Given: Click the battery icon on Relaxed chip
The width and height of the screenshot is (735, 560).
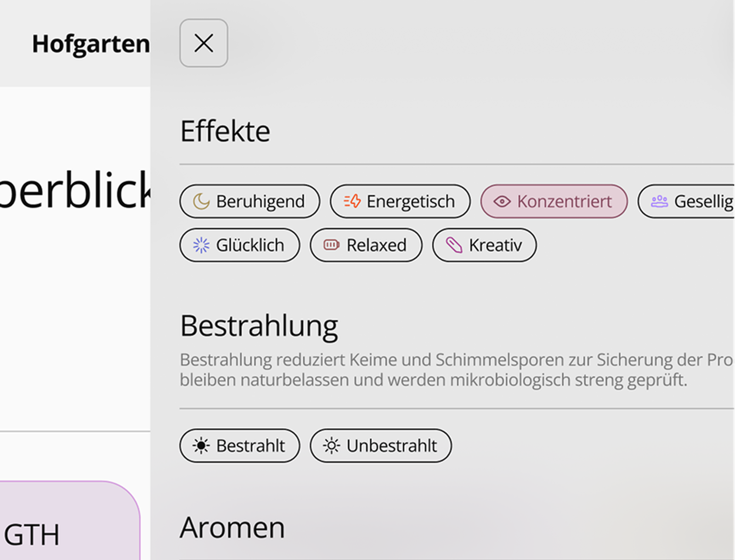Looking at the screenshot, I should pos(331,245).
